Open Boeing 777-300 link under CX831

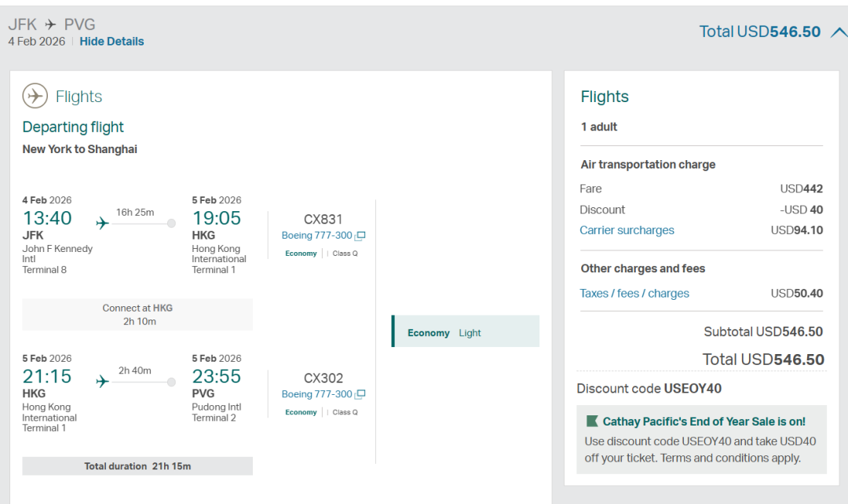[316, 236]
